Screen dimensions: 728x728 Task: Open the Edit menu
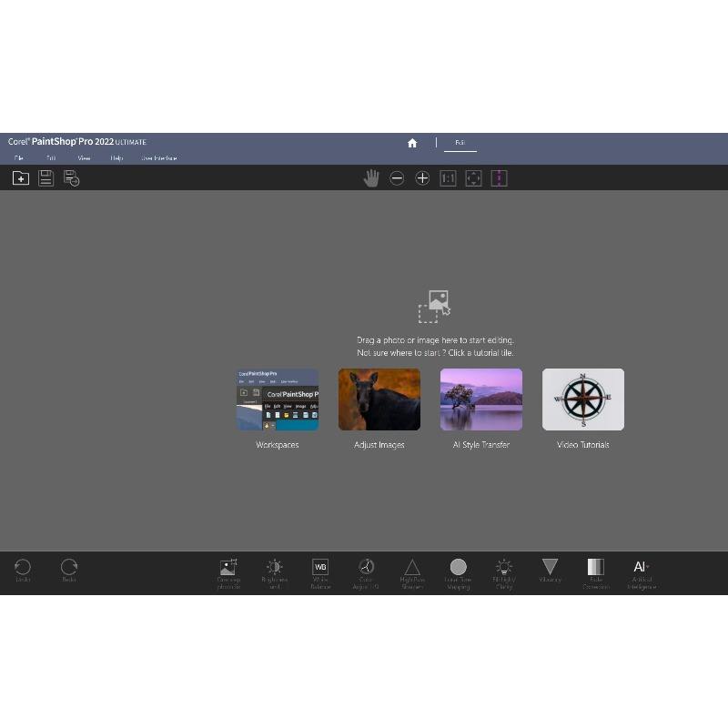(51, 158)
